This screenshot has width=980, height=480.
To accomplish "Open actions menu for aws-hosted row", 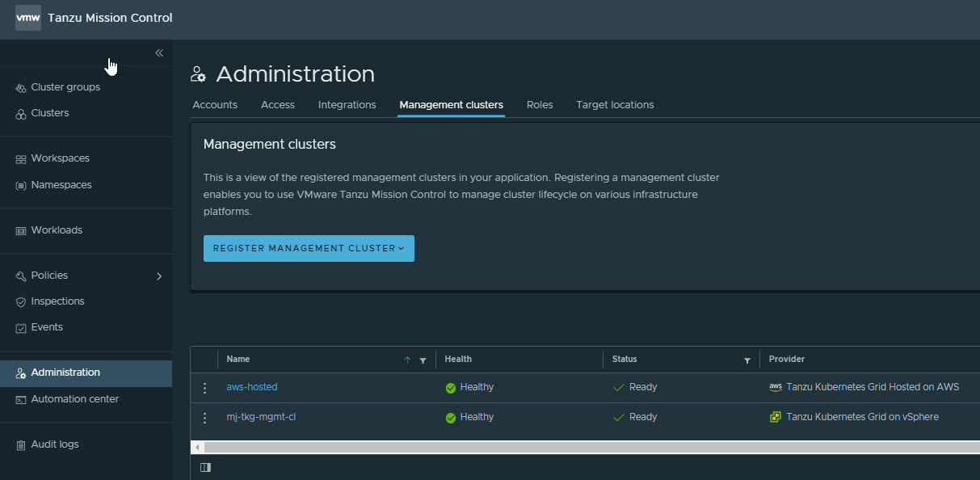I will click(x=204, y=388).
